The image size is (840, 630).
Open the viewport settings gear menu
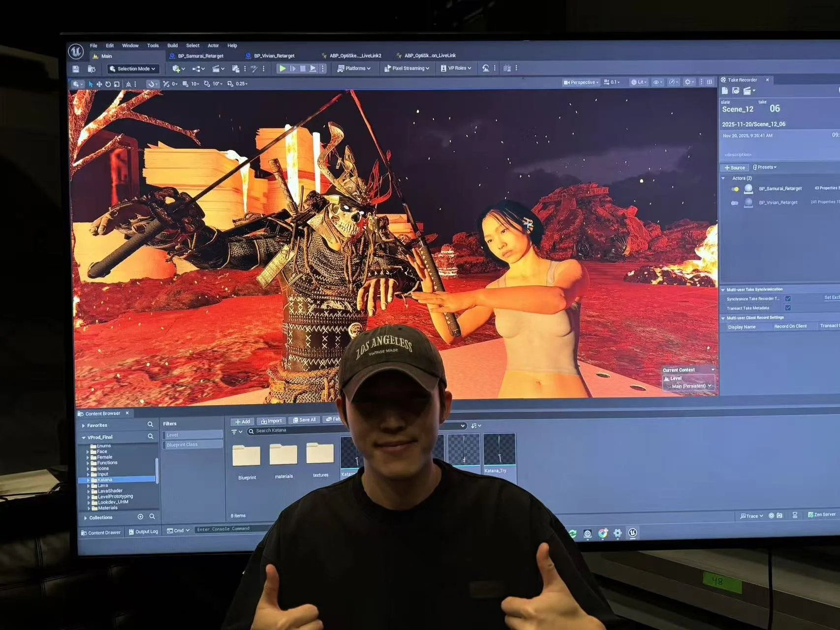[689, 82]
